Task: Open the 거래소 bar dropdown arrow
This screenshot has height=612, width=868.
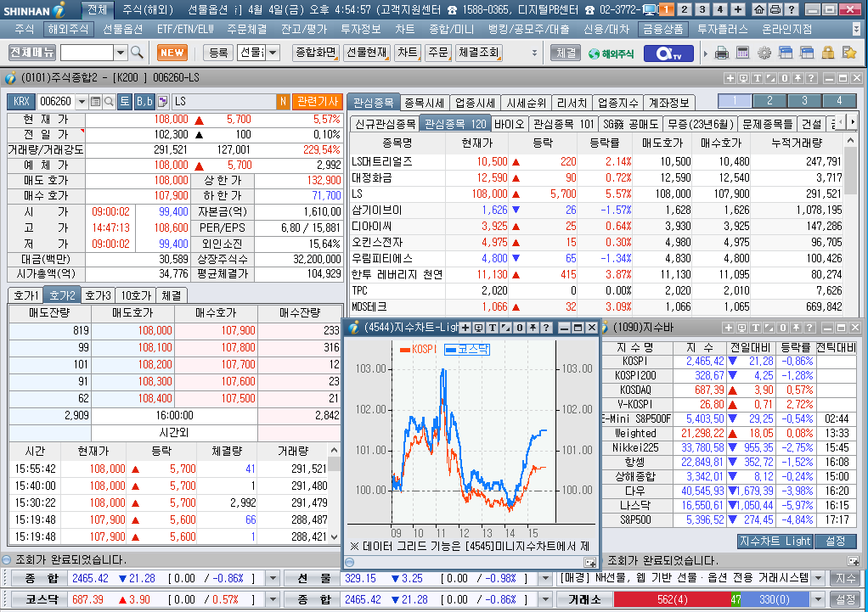Action: (x=818, y=599)
